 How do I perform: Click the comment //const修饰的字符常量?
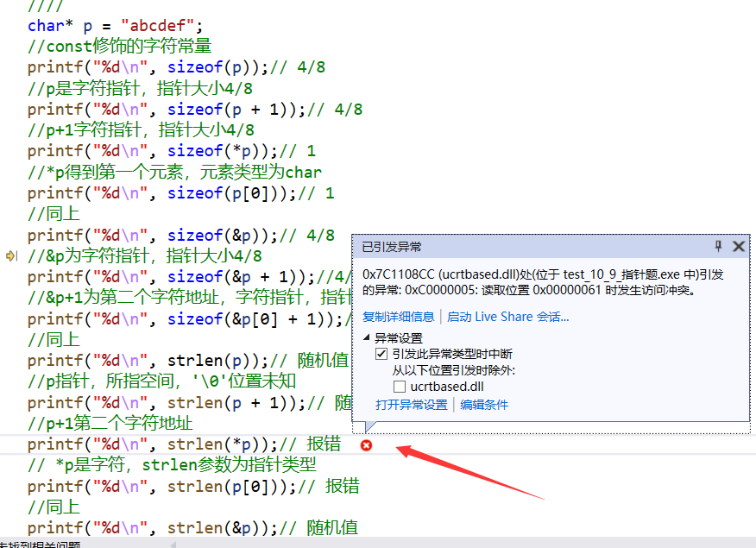[120, 47]
